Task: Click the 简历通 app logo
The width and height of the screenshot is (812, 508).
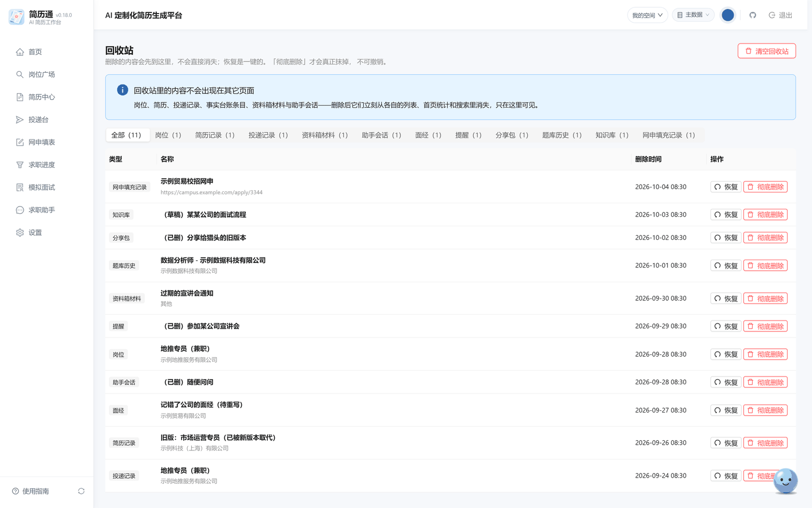Action: 16,17
